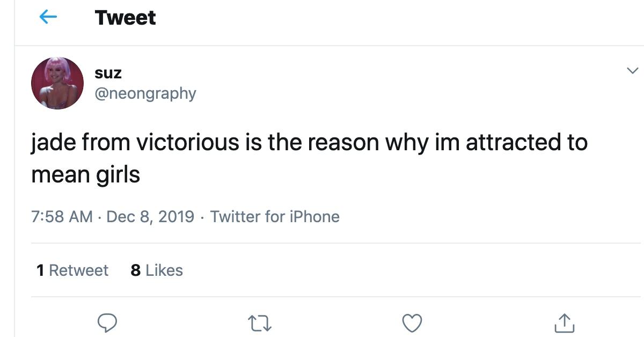View the 8 Likes list
Image resolution: width=644 pixels, height=337 pixels.
pos(157,270)
